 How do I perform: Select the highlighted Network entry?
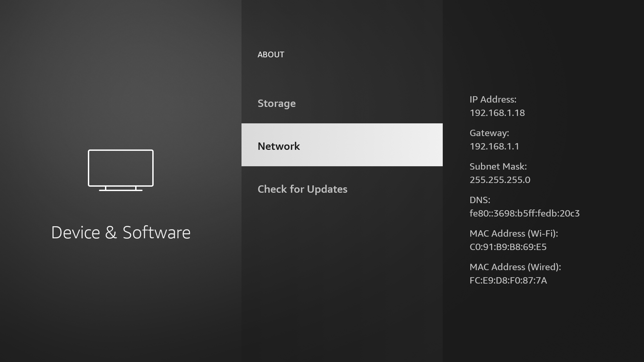279,146
